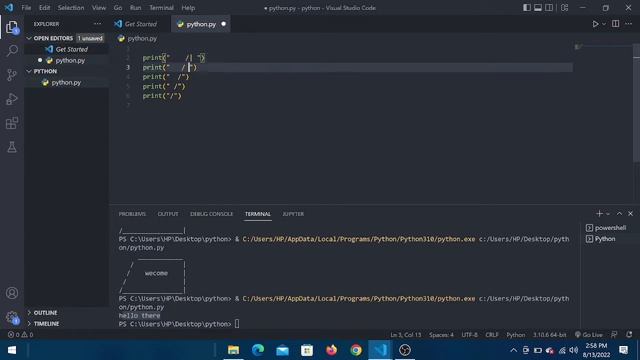Viewport: 640px width, 360px height.
Task: Click Ln 3, Col 13 status entry
Action: (x=405, y=335)
